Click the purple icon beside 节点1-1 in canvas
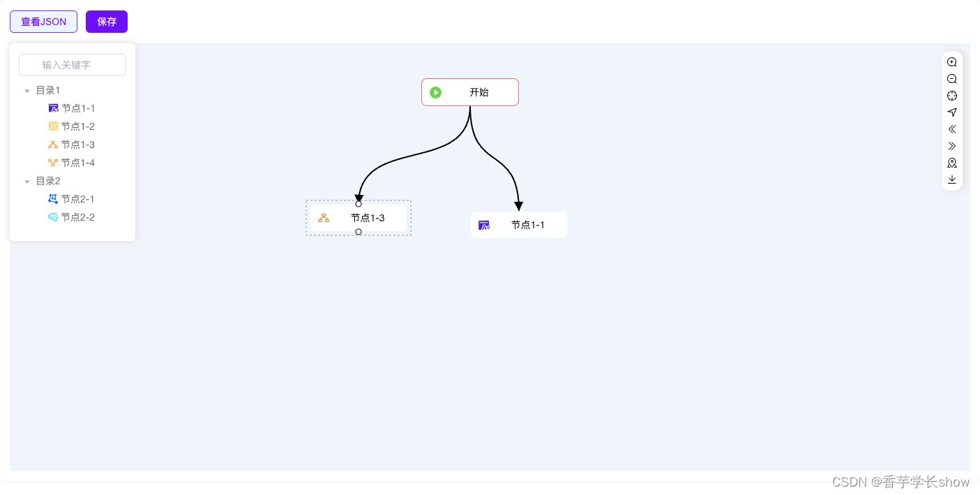980x495 pixels. tap(484, 225)
